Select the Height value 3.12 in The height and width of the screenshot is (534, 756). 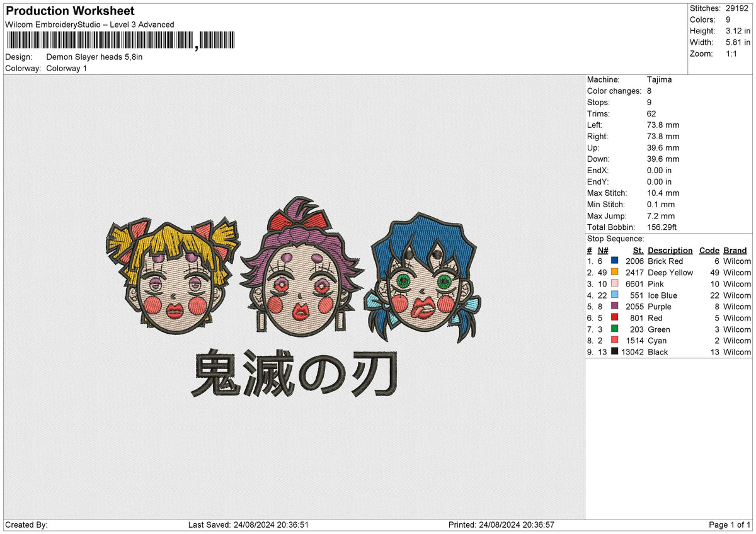coord(737,31)
